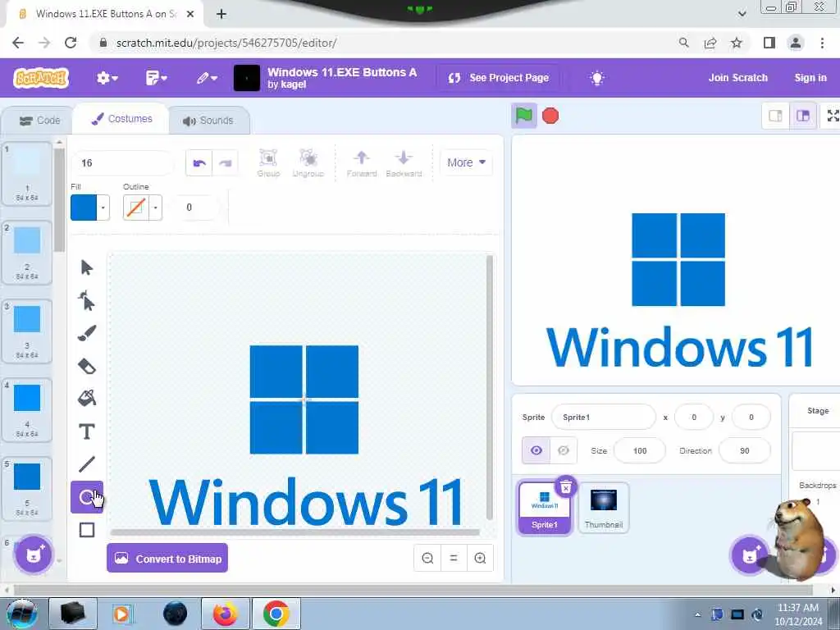Click the sprite Size field
The width and height of the screenshot is (840, 630).
[x=640, y=450]
